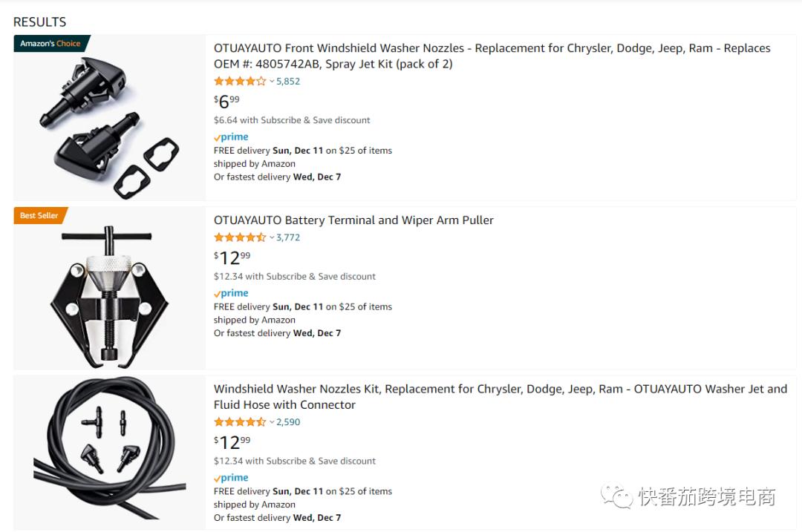Click star rating of the washer nozzles kit

tap(240, 422)
